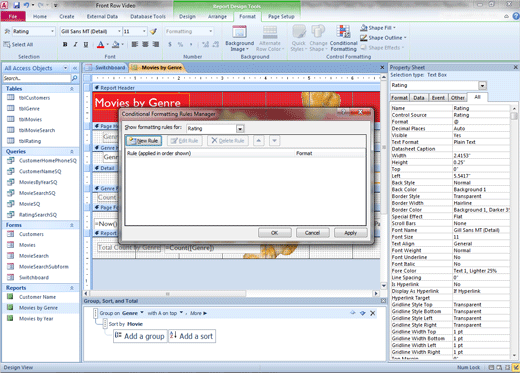This screenshot has height=373, width=520.
Task: Toggle Underline formatting
Action: [x=86, y=44]
